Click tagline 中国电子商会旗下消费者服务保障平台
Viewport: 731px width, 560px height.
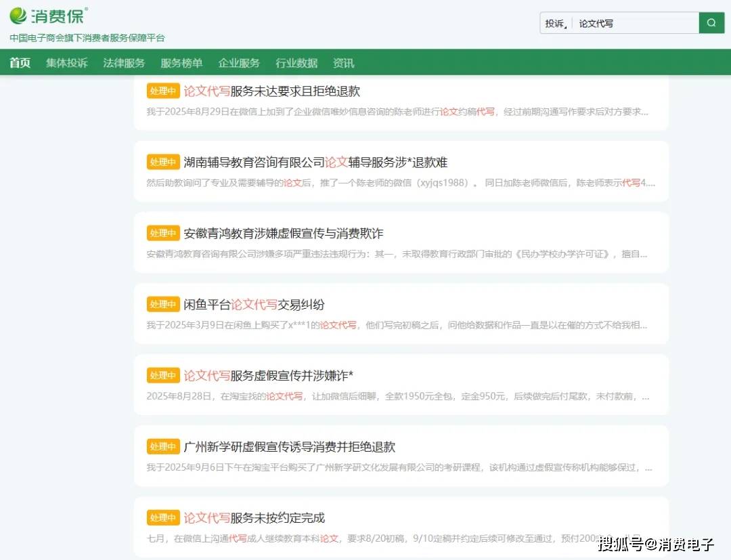click(x=87, y=38)
